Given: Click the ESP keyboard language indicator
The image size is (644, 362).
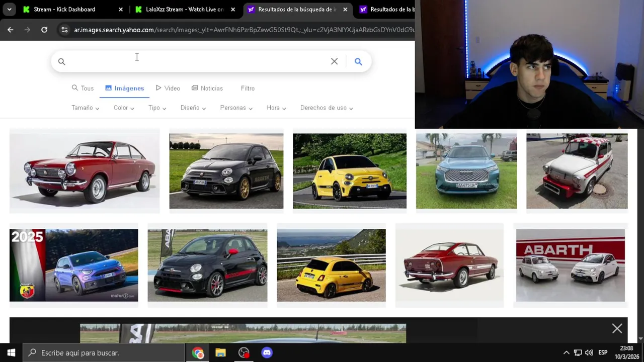Looking at the screenshot, I should [x=603, y=352].
